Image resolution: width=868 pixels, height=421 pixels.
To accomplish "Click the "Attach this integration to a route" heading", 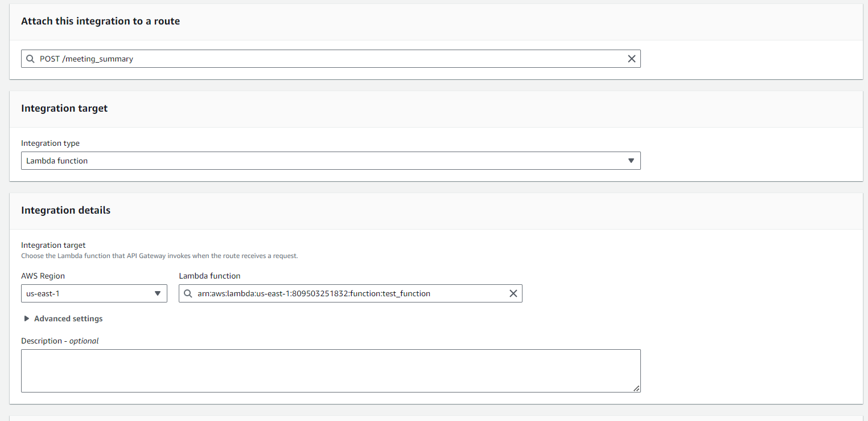I will tap(100, 21).
